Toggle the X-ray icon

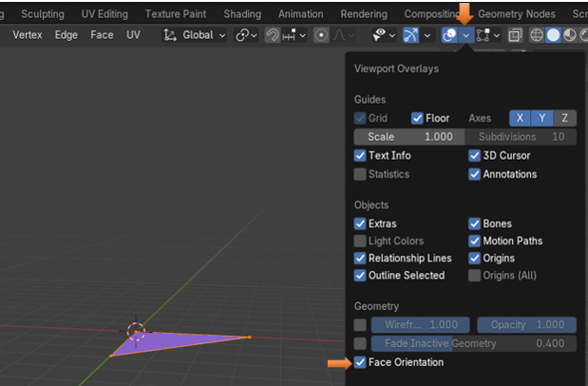tap(515, 34)
